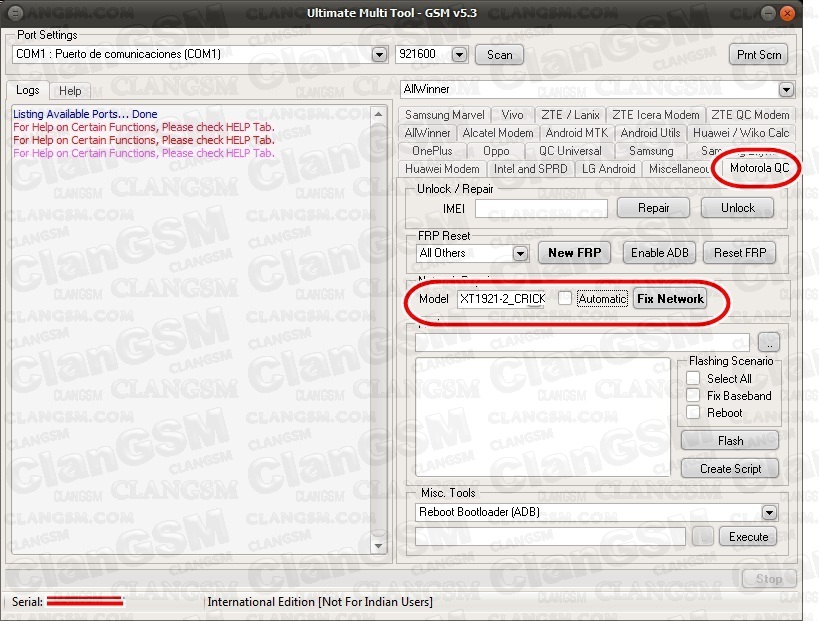Image resolution: width=819 pixels, height=621 pixels.
Task: Select the Huawei / Wiko Calc tab
Action: (x=741, y=133)
